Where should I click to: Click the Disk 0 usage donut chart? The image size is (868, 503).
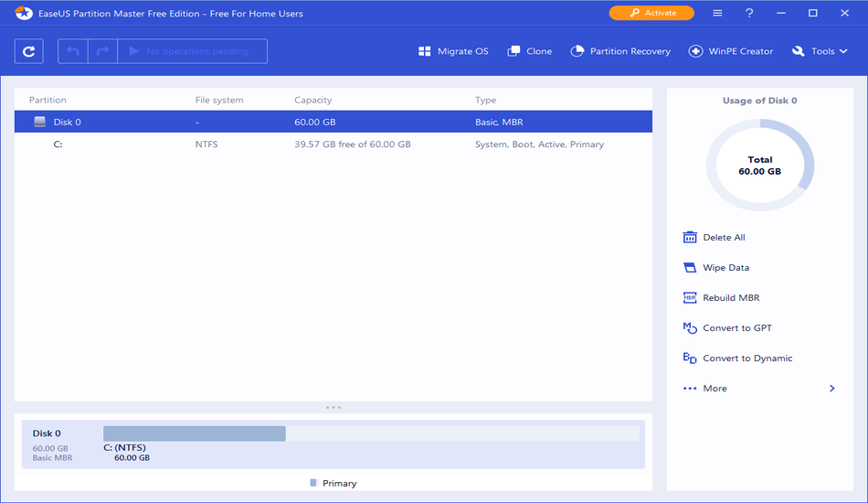click(x=759, y=166)
